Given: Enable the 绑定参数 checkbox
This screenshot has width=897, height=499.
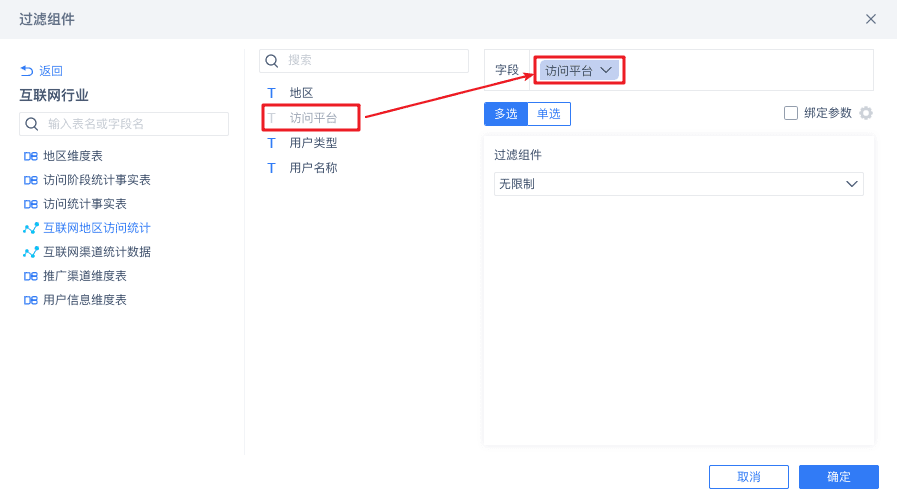Looking at the screenshot, I should (791, 113).
